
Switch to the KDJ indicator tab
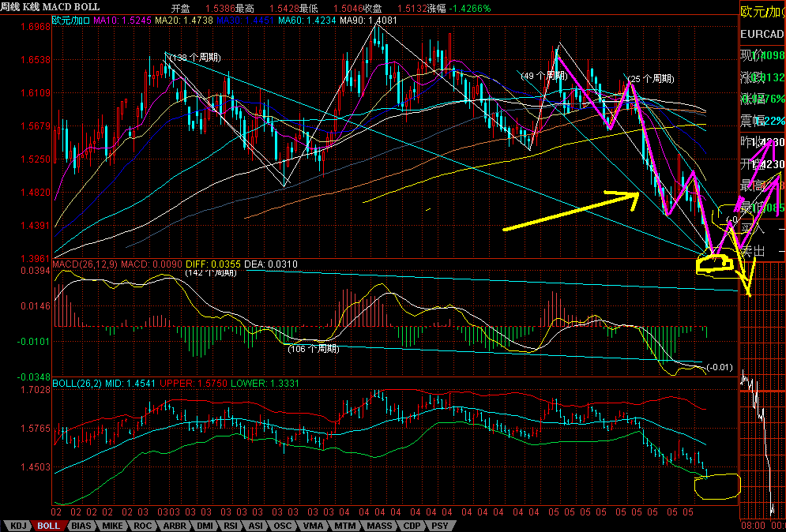[18, 526]
